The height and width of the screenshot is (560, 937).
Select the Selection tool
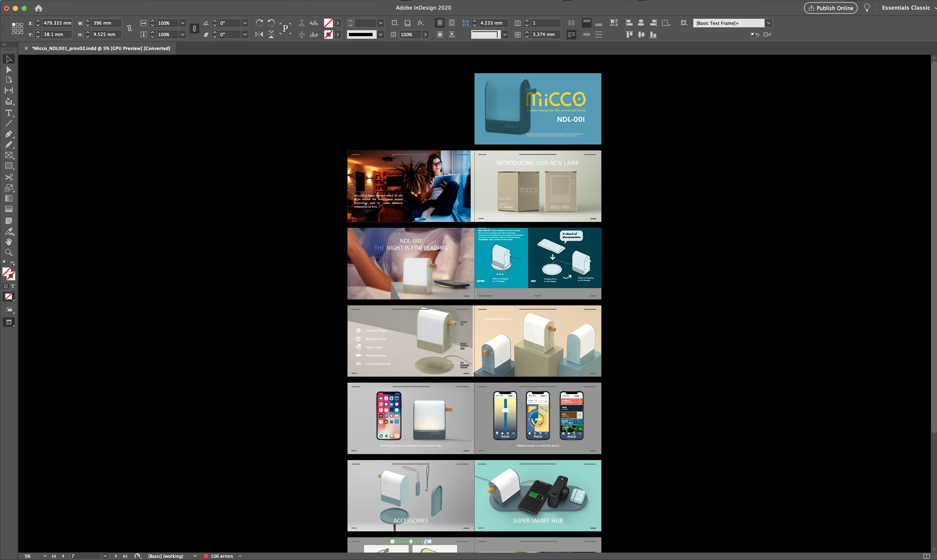point(9,59)
